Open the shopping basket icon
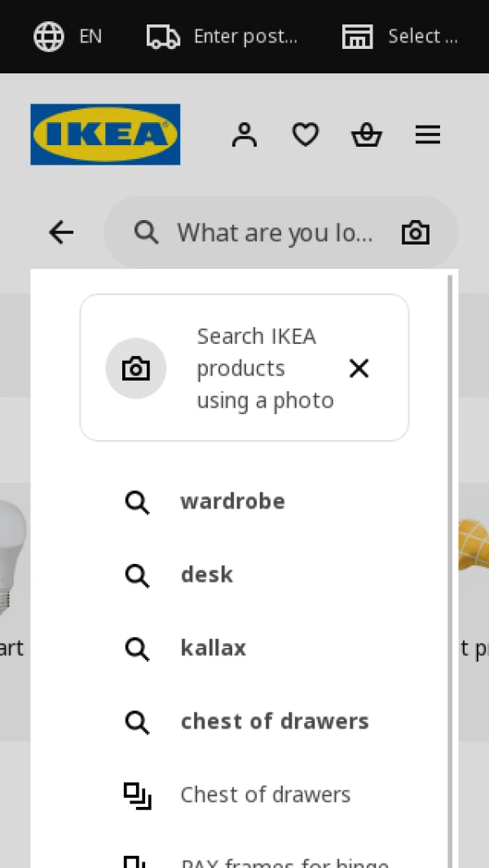489x868 pixels. tap(367, 134)
